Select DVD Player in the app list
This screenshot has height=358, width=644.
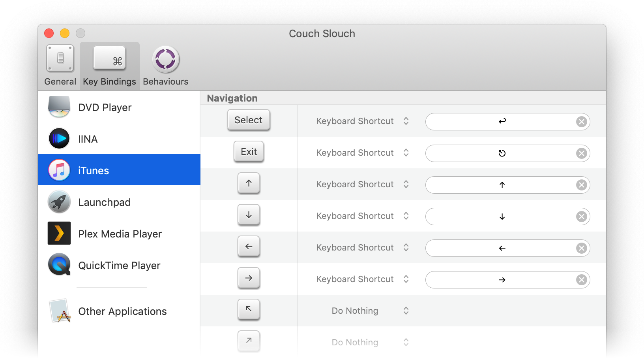point(105,107)
